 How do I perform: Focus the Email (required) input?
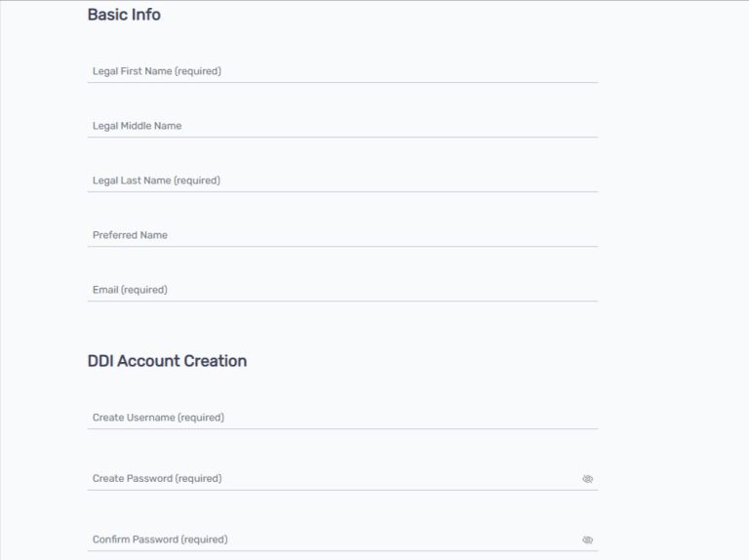click(341, 290)
